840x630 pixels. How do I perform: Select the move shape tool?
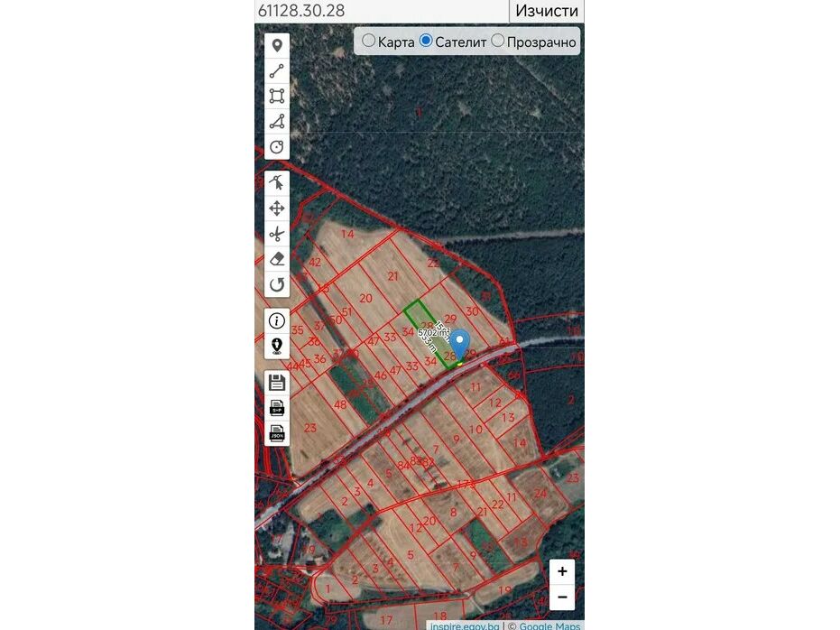tap(277, 208)
